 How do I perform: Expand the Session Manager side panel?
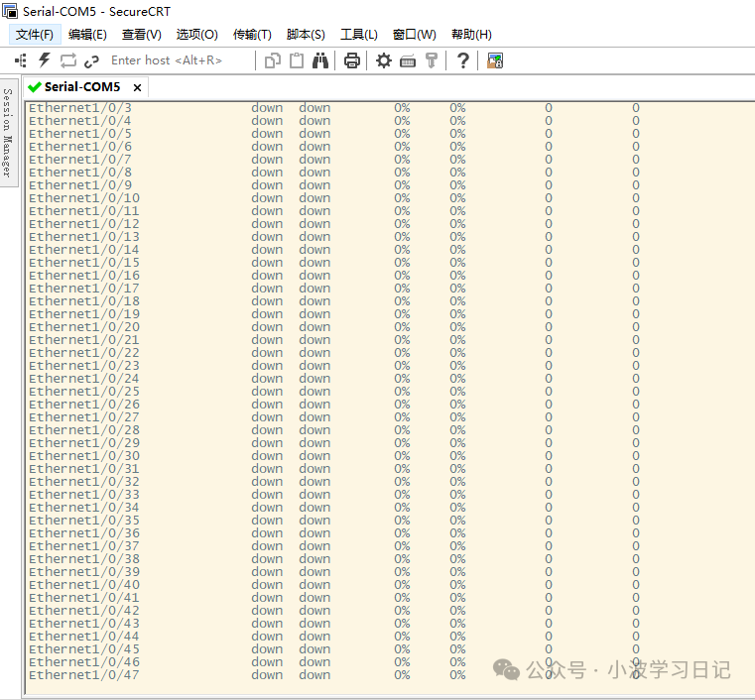coord(8,131)
